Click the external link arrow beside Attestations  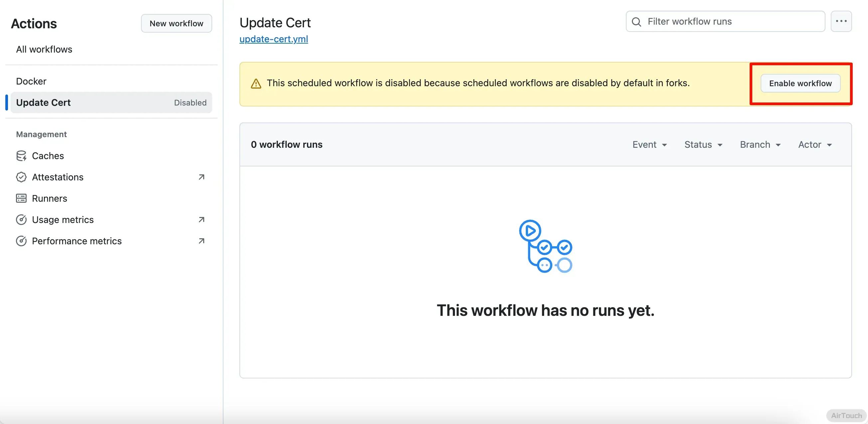pyautogui.click(x=202, y=177)
